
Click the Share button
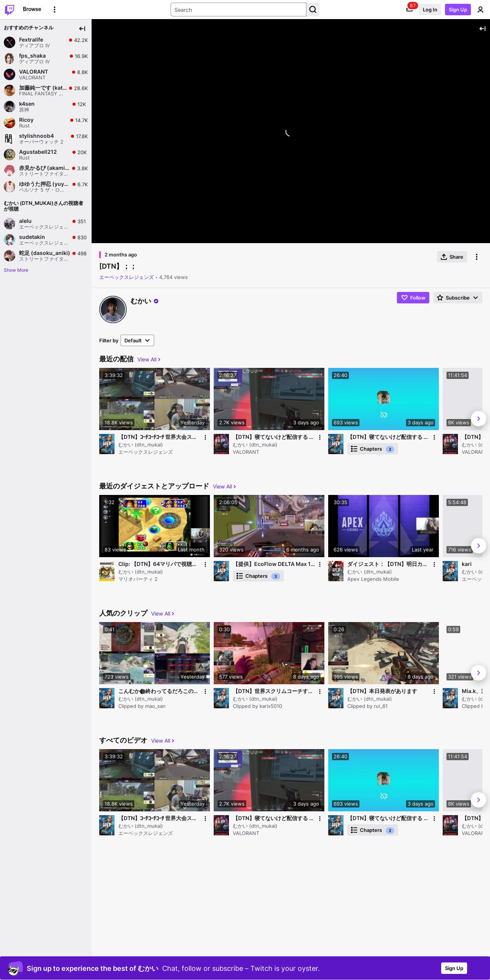[452, 257]
